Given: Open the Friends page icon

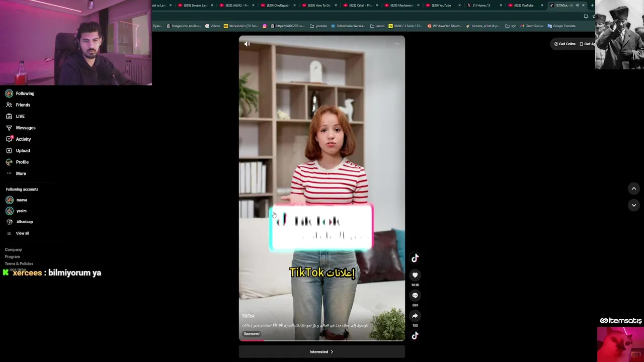Looking at the screenshot, I should coord(9,105).
